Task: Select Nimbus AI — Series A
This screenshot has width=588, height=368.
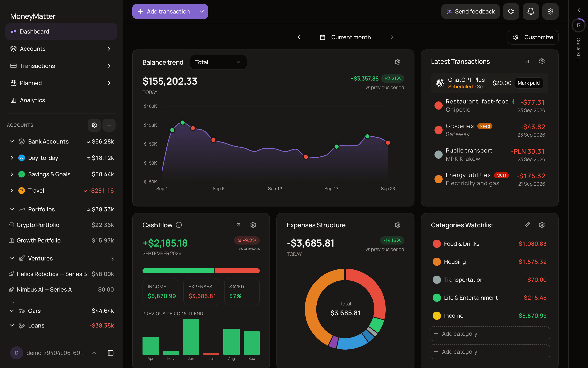Action: (x=61, y=290)
